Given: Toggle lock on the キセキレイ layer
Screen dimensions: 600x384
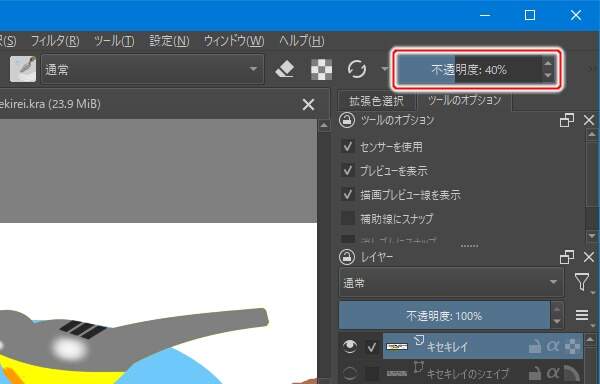Looking at the screenshot, I should pyautogui.click(x=535, y=347).
